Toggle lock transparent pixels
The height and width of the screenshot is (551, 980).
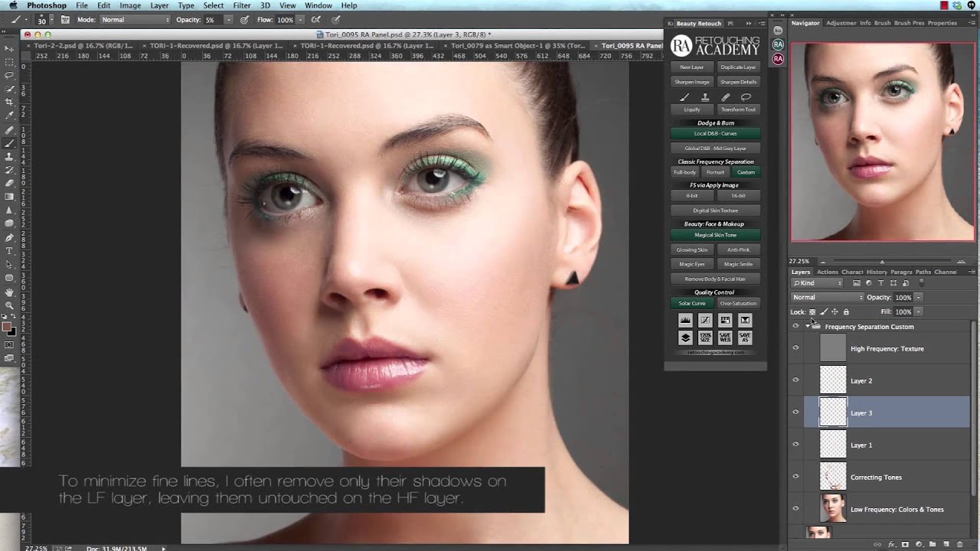point(812,311)
